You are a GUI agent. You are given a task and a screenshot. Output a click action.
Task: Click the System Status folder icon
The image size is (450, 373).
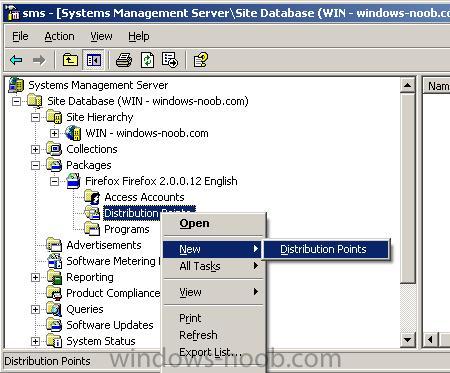(54, 341)
